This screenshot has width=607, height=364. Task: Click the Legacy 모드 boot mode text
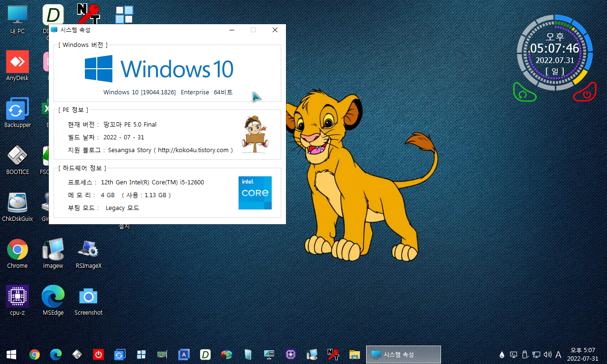122,208
